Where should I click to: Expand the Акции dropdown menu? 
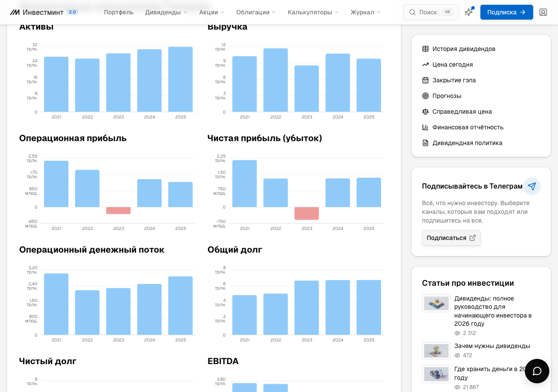212,12
